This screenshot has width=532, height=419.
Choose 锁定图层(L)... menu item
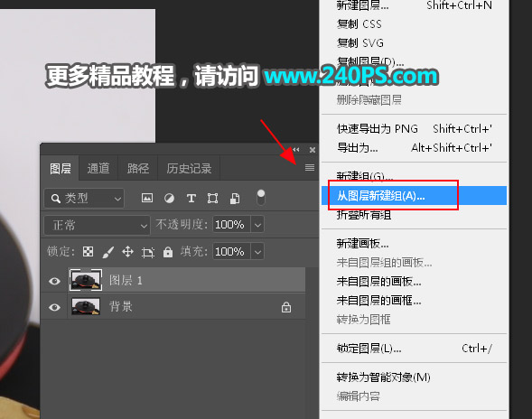tap(414, 349)
